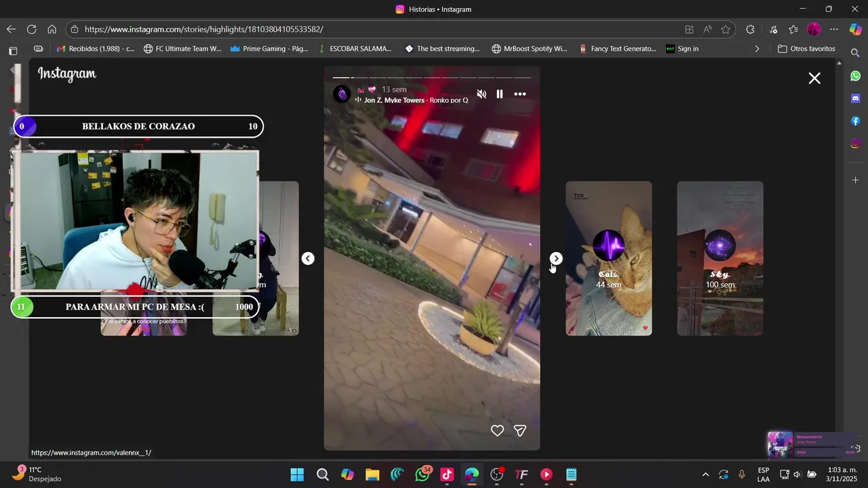Go to the next story with right arrow
Viewport: 868px width, 488px height.
click(556, 258)
